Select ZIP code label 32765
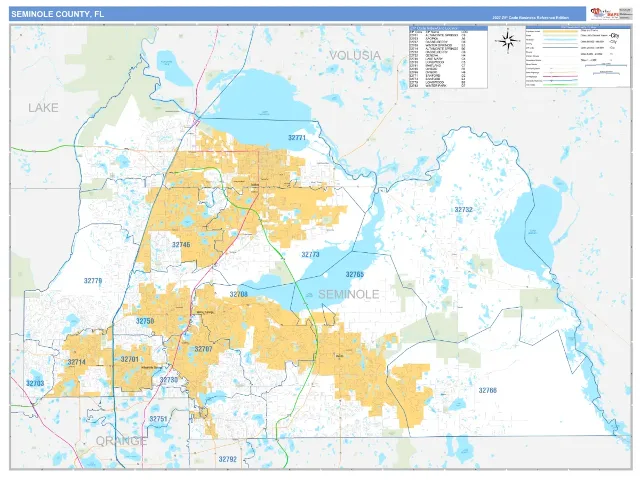 click(355, 275)
